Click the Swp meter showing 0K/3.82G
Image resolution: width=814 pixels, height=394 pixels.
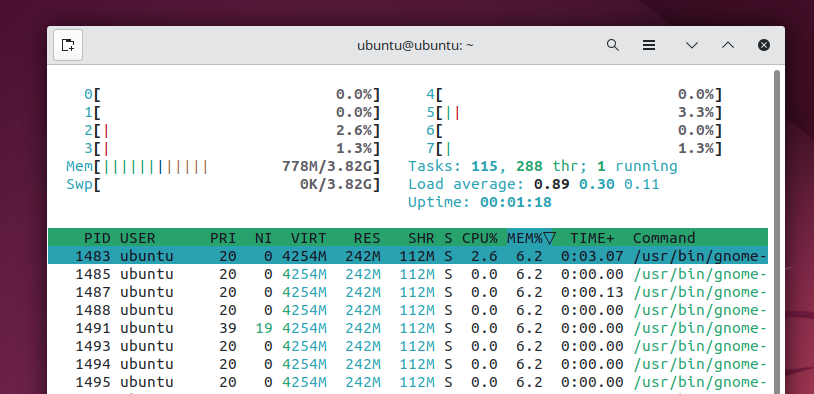click(x=223, y=184)
